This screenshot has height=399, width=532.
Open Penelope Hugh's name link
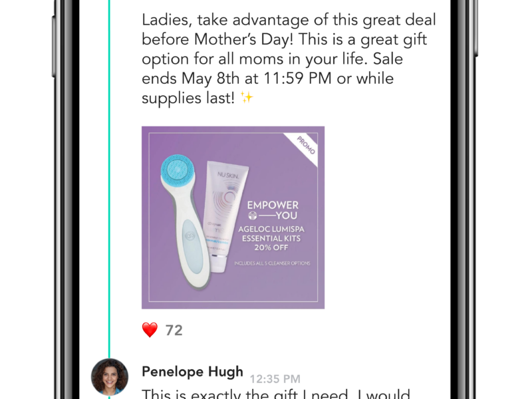192,372
